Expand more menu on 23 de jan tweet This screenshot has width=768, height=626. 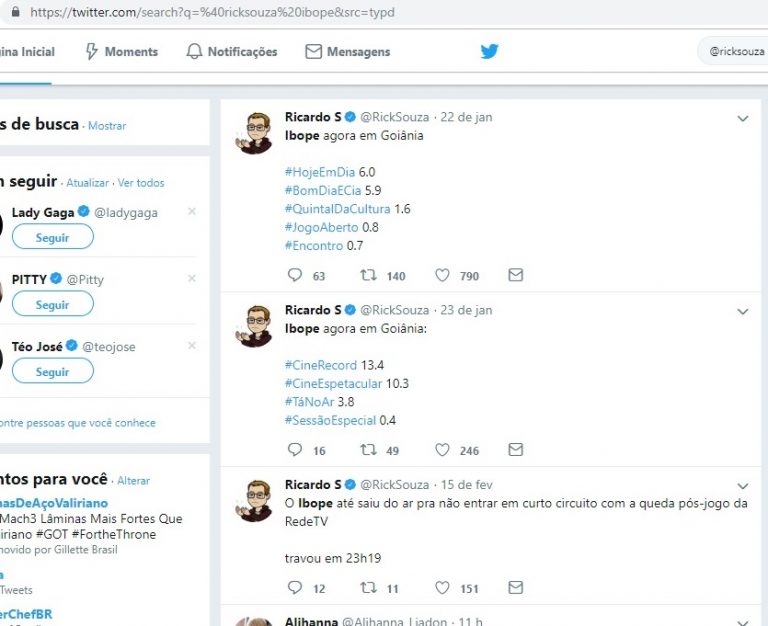point(742,311)
